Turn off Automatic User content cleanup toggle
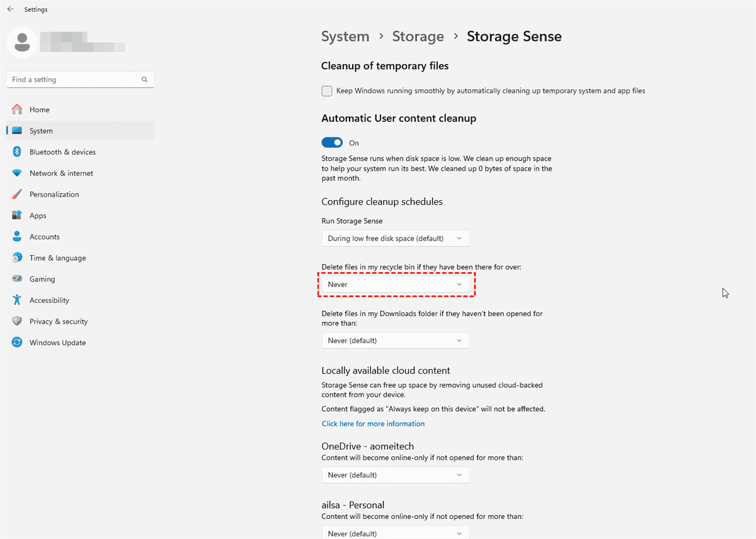This screenshot has height=539, width=756. point(332,143)
